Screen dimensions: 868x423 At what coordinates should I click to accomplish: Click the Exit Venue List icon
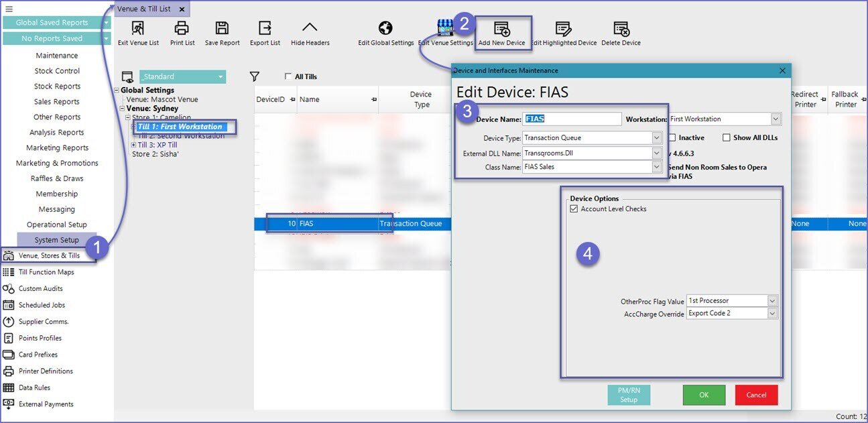point(138,28)
